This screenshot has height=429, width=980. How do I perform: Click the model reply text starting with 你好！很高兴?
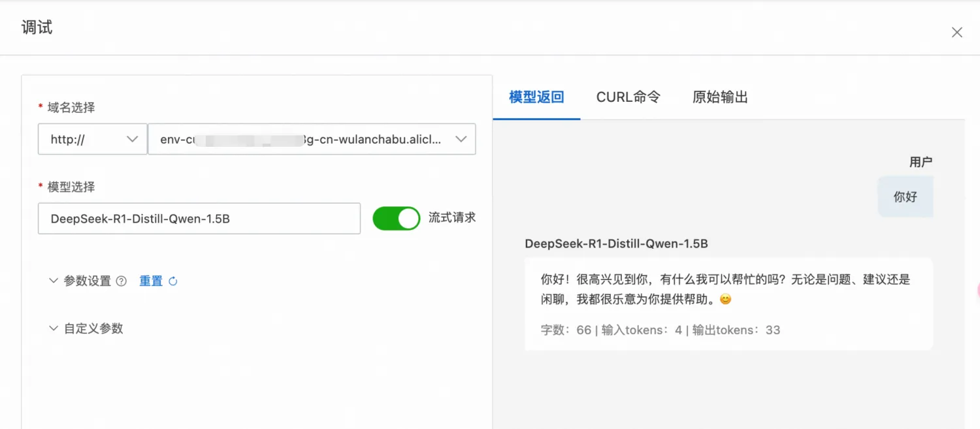point(725,289)
